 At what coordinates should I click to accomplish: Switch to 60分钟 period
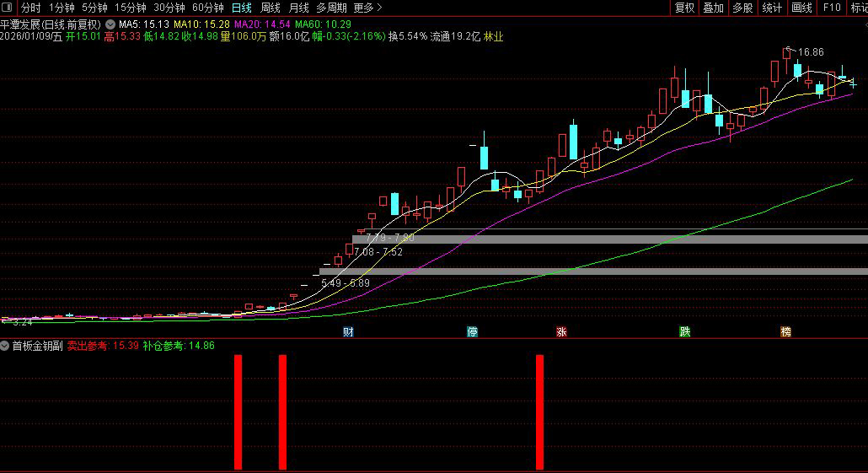coord(207,8)
